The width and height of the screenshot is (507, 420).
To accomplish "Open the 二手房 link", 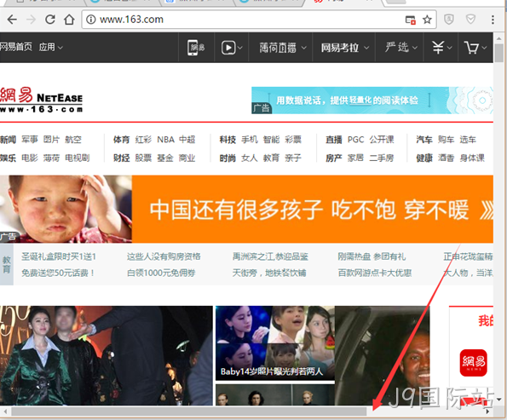I will pos(382,158).
